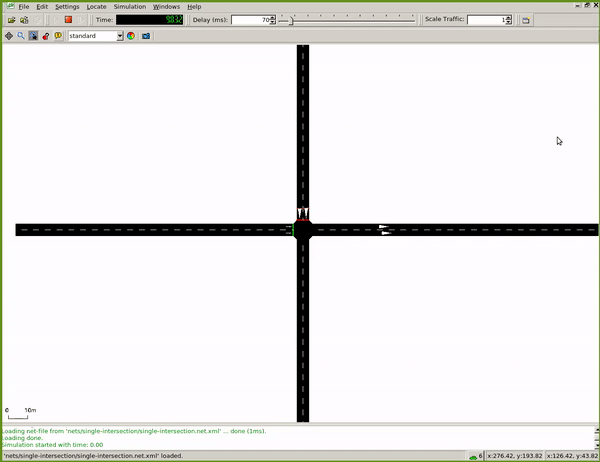Increase Scale Traffic with up arrow
This screenshot has height=462, width=600.
coord(509,18)
